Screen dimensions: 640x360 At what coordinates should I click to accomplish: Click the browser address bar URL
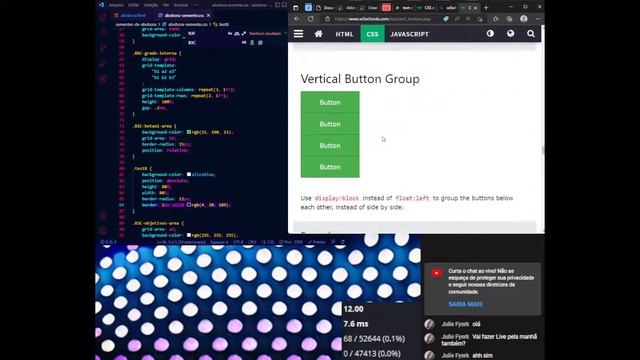382,19
